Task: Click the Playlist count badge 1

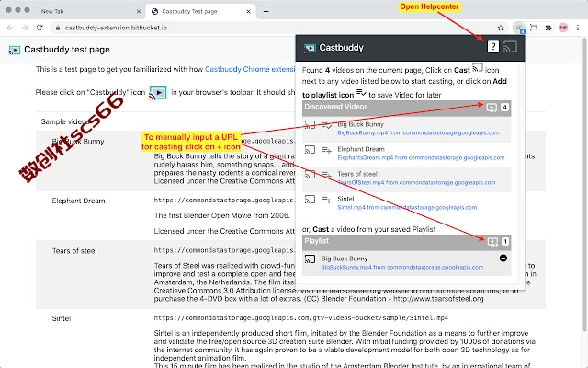Action: pos(505,241)
